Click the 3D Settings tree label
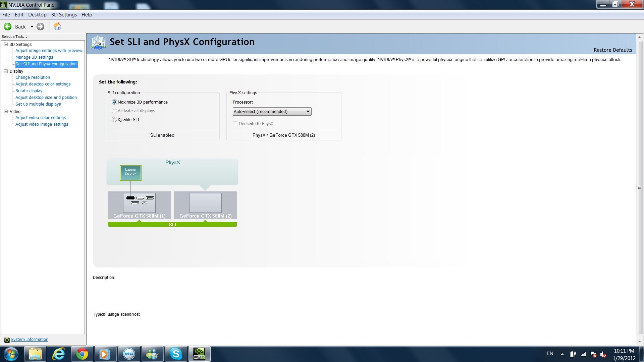Image resolution: width=644 pixels, height=362 pixels. pyautogui.click(x=20, y=44)
